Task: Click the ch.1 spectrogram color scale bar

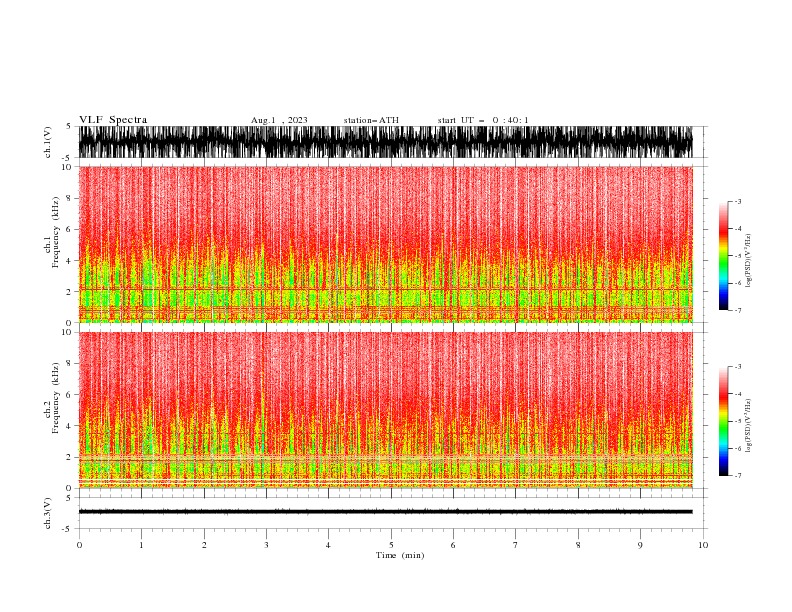Action: click(724, 256)
